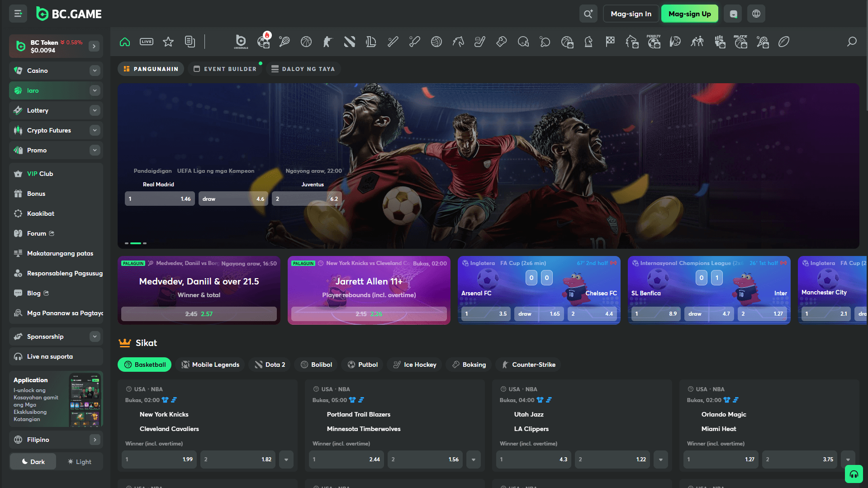Select the Penalty shootout soccer icon
The height and width of the screenshot is (488, 868).
pos(654,42)
